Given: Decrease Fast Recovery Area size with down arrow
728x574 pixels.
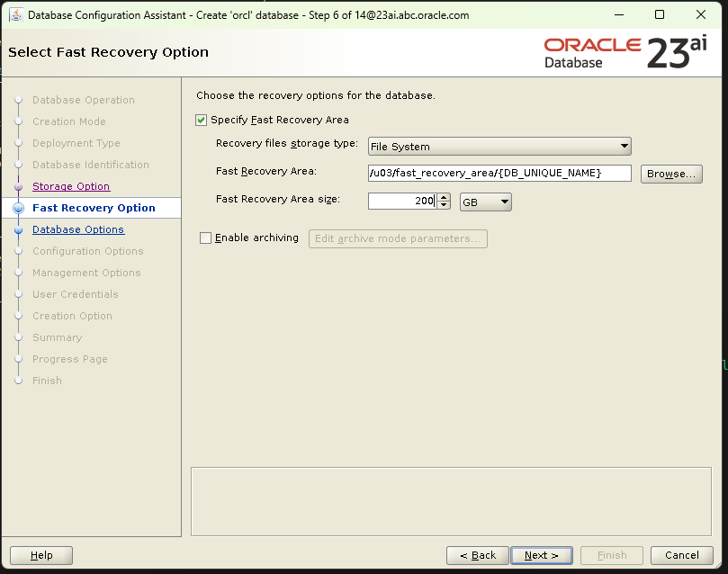Looking at the screenshot, I should [x=443, y=206].
